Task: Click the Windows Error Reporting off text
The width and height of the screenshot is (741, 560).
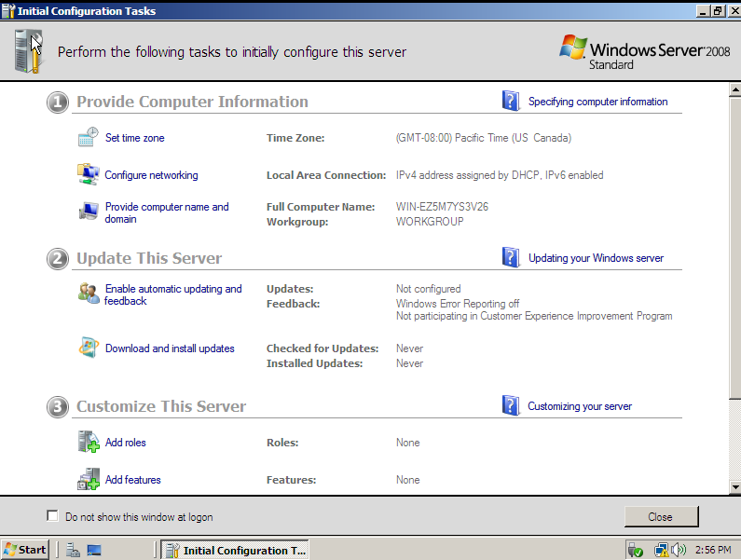Action: 458,304
